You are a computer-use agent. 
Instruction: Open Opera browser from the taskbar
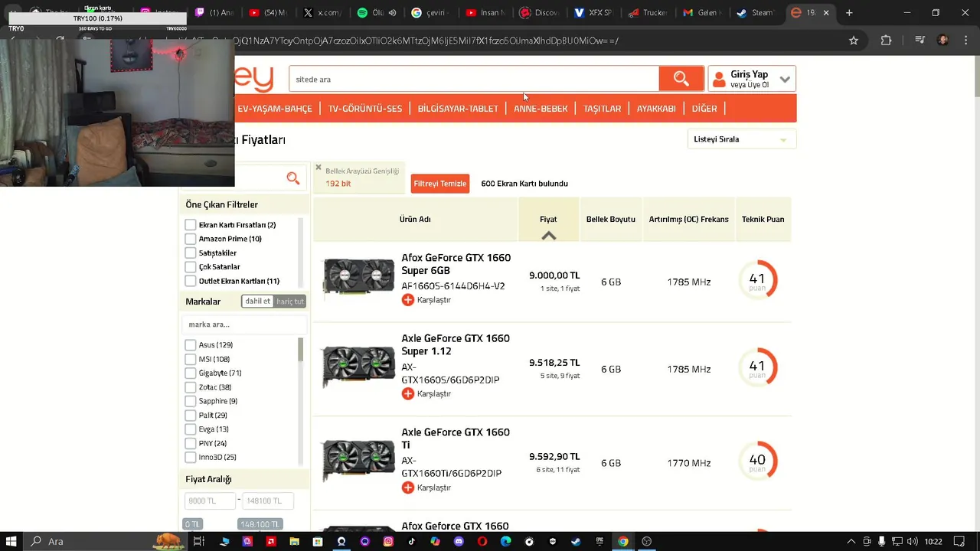tap(482, 541)
